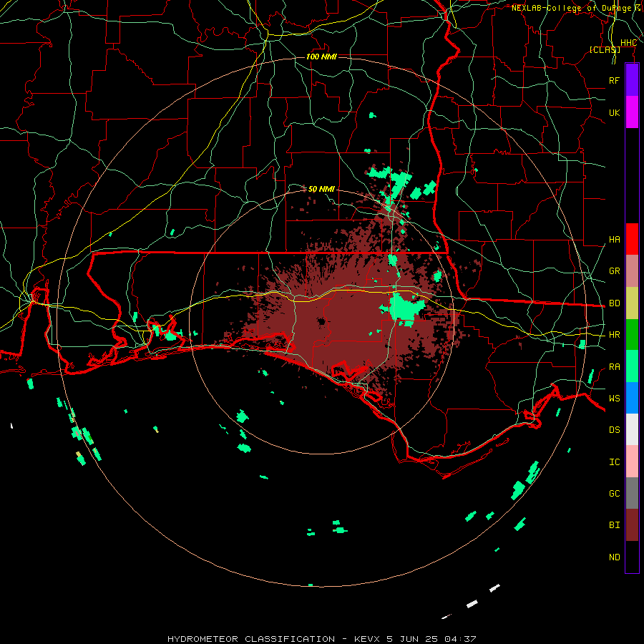The height and width of the screenshot is (644, 644).
Task: Click the [CLAS] label above the legend
Action: (x=605, y=49)
